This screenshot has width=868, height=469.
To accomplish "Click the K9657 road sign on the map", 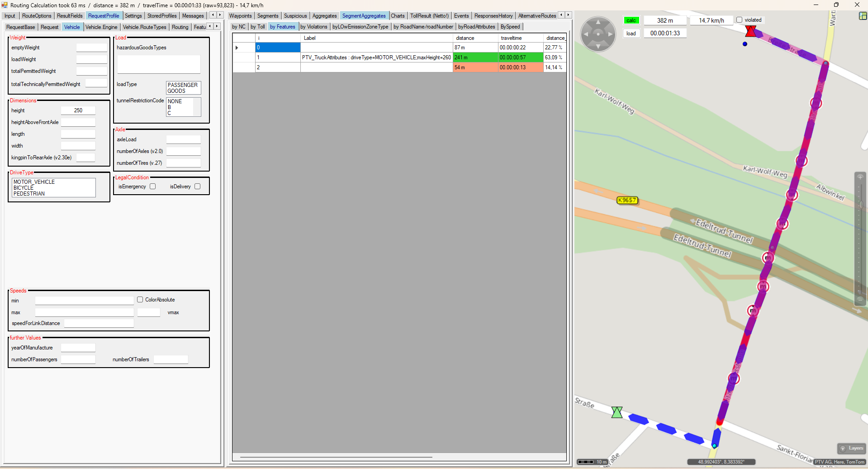I will coord(627,200).
